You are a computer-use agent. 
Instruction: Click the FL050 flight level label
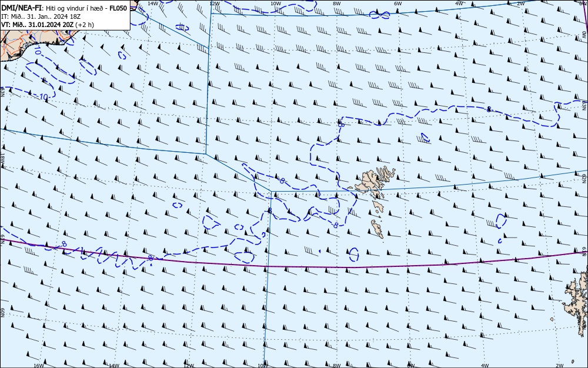tap(118, 8)
